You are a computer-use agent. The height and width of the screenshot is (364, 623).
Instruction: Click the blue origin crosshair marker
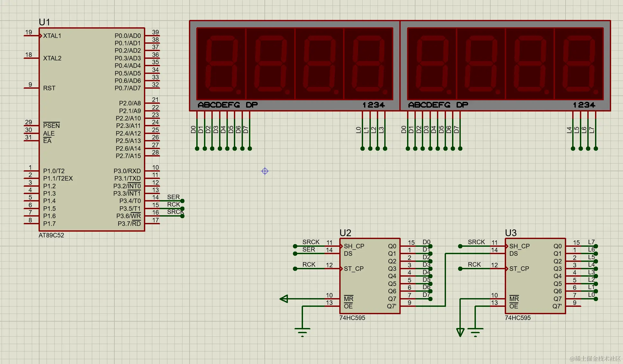[265, 171]
